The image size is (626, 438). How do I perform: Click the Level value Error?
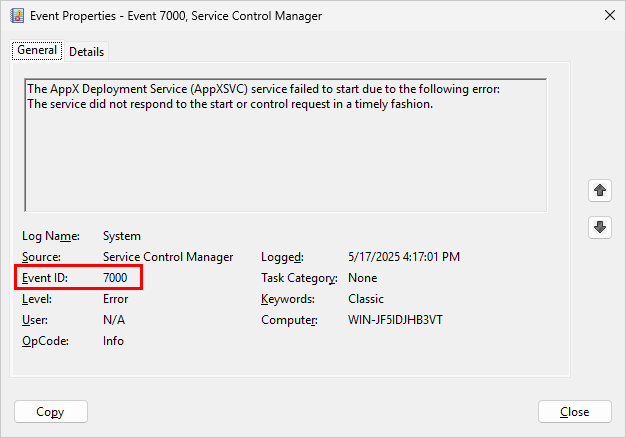click(115, 299)
